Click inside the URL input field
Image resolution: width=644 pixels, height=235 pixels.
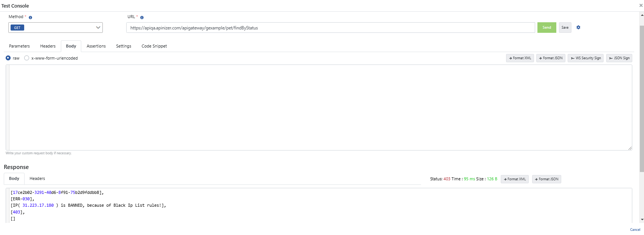click(330, 28)
